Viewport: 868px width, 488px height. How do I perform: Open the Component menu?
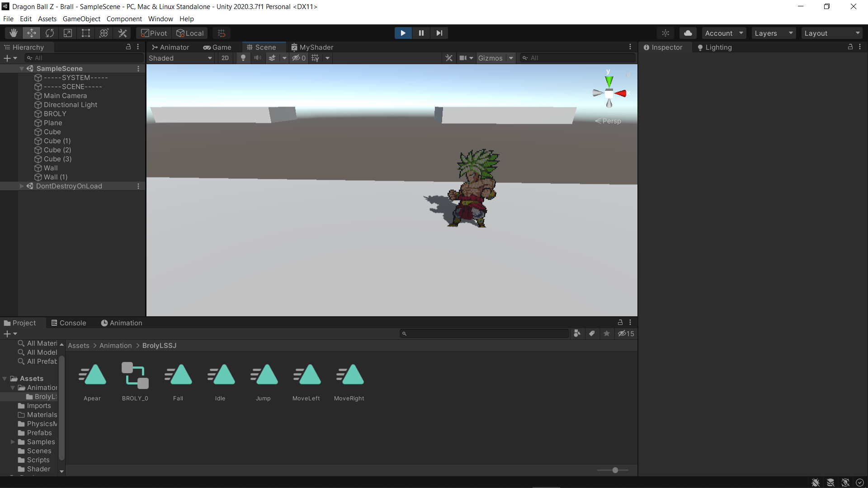124,19
